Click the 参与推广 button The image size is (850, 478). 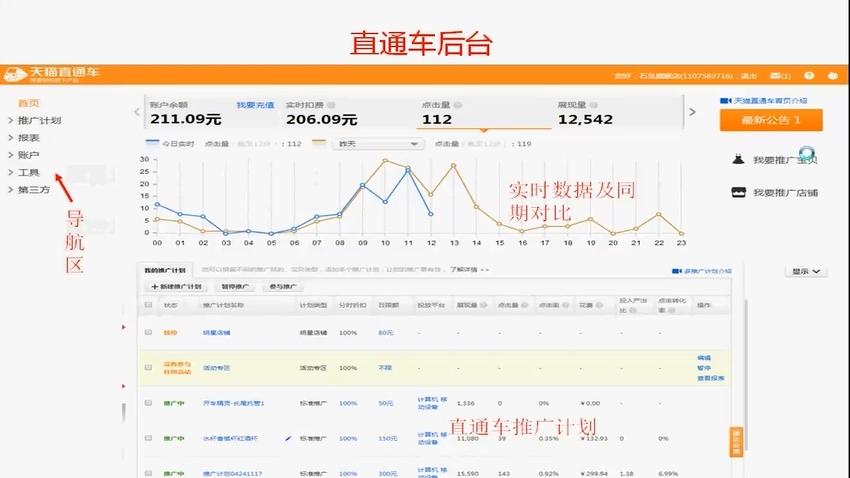[283, 287]
